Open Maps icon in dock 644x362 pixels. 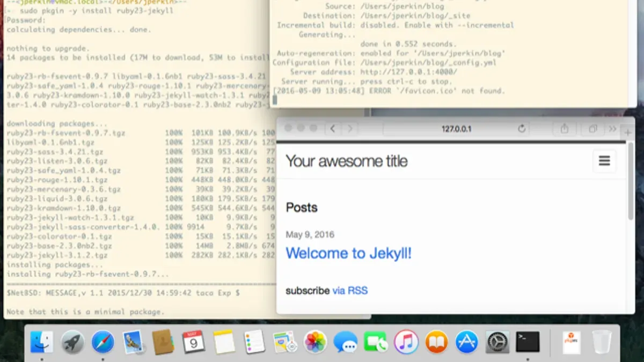(285, 342)
